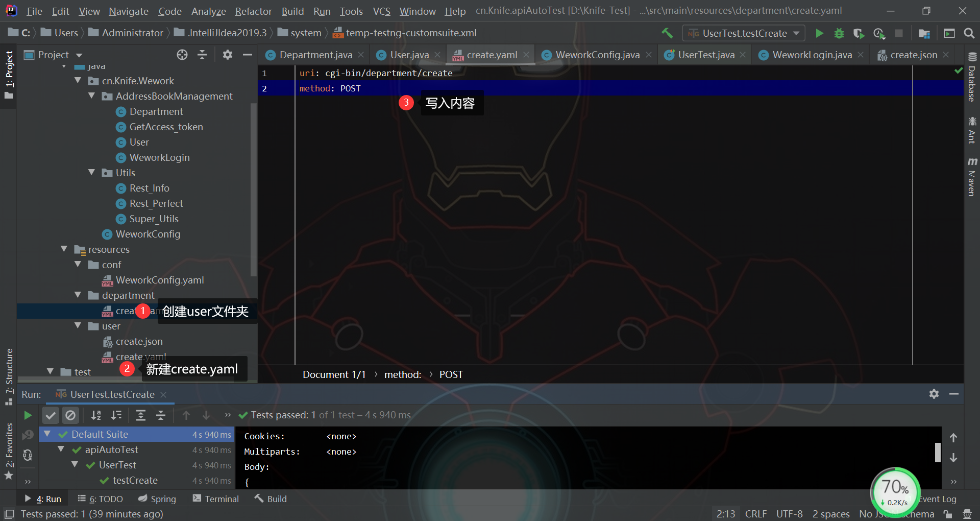Minimize the Run tool window

(x=954, y=394)
